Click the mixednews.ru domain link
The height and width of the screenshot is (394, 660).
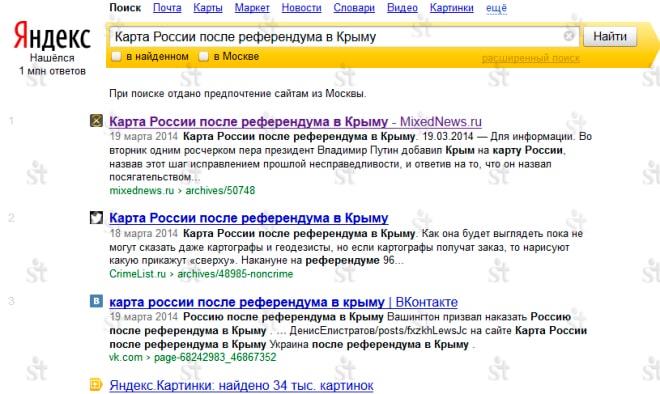click(x=141, y=190)
